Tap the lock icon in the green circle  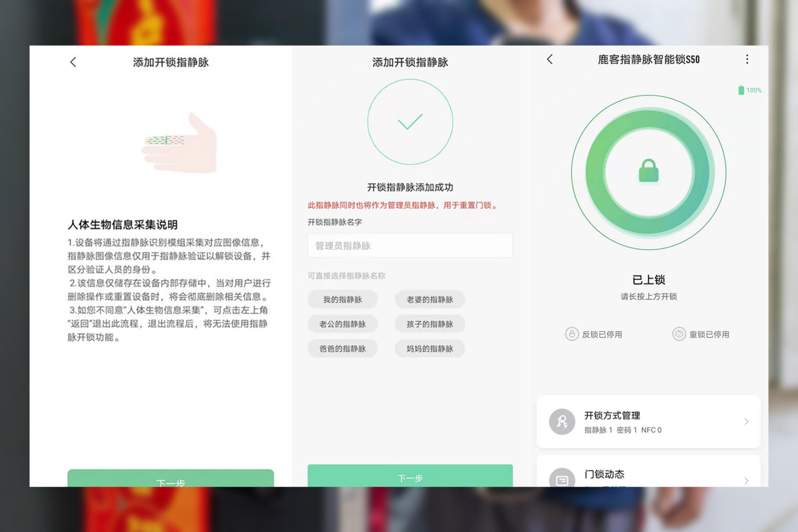(649, 170)
